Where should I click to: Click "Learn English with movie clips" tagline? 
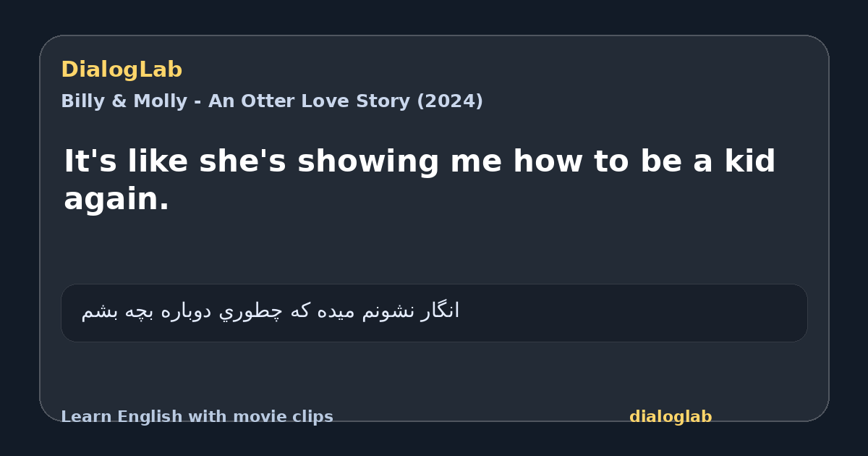[x=197, y=417]
